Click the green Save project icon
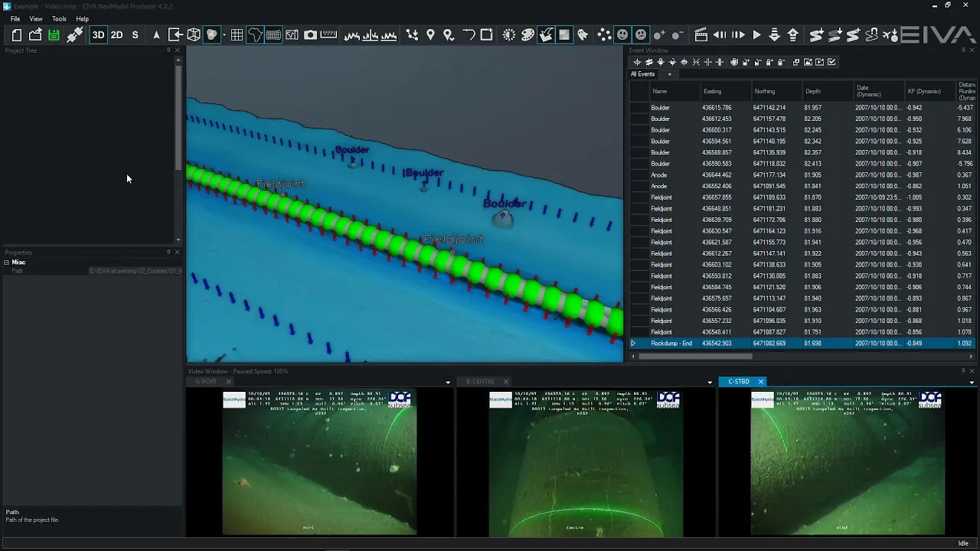 click(x=54, y=35)
